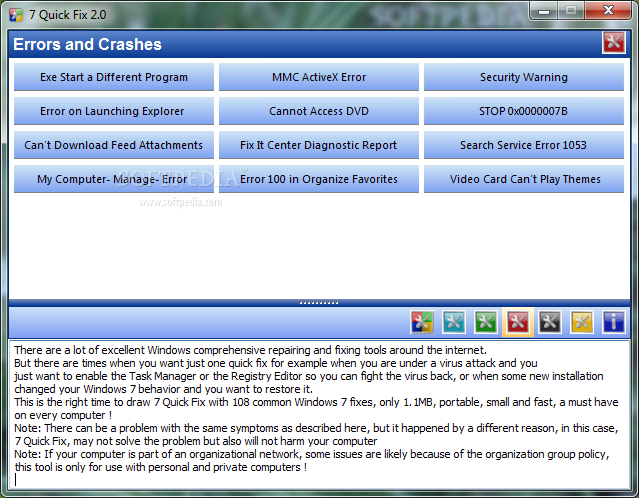Click the "Errors and Crashes" header title
Viewport: 639px width, 498px height.
(x=87, y=44)
